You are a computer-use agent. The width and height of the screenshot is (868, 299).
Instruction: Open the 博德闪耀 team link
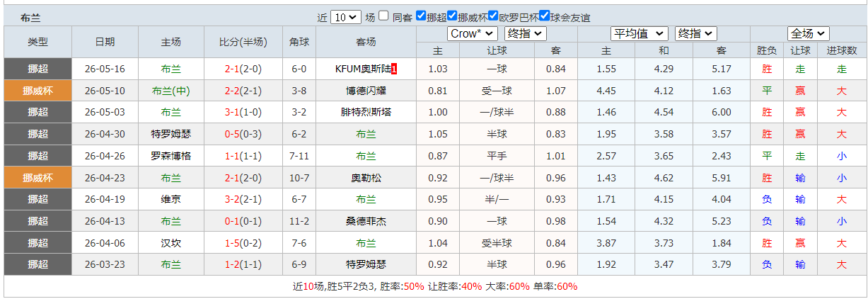[x=366, y=91]
